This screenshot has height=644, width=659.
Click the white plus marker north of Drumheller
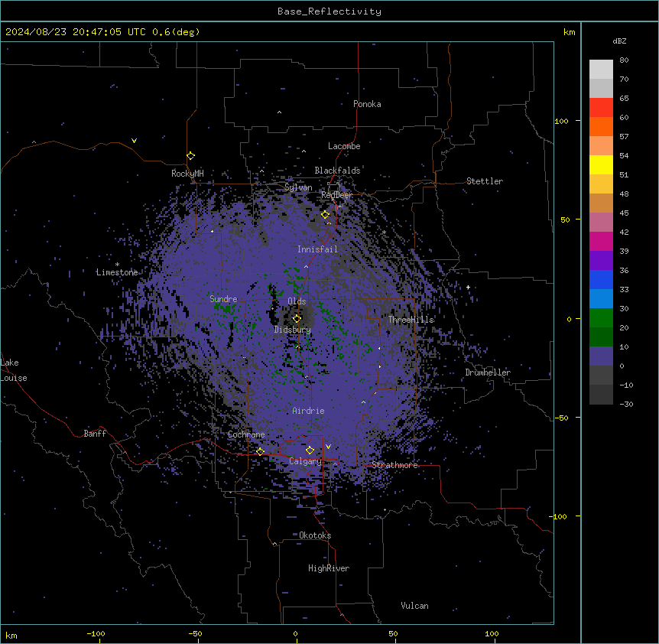(x=468, y=287)
